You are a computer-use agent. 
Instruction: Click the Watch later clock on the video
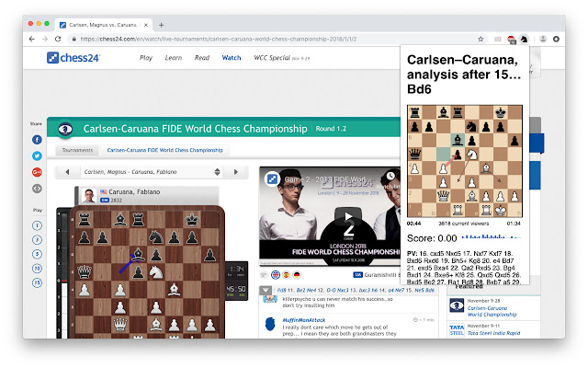coord(390,176)
